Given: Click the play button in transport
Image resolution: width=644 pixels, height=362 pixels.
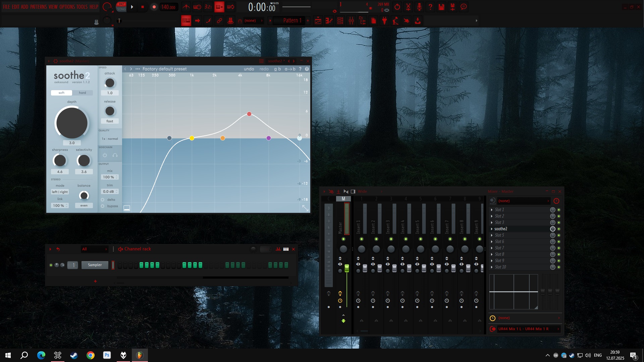Looking at the screenshot, I should [x=132, y=7].
